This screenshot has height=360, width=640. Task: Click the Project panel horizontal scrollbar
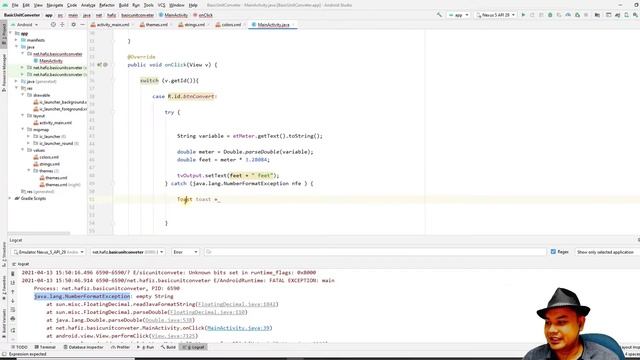pyautogui.click(x=39, y=233)
